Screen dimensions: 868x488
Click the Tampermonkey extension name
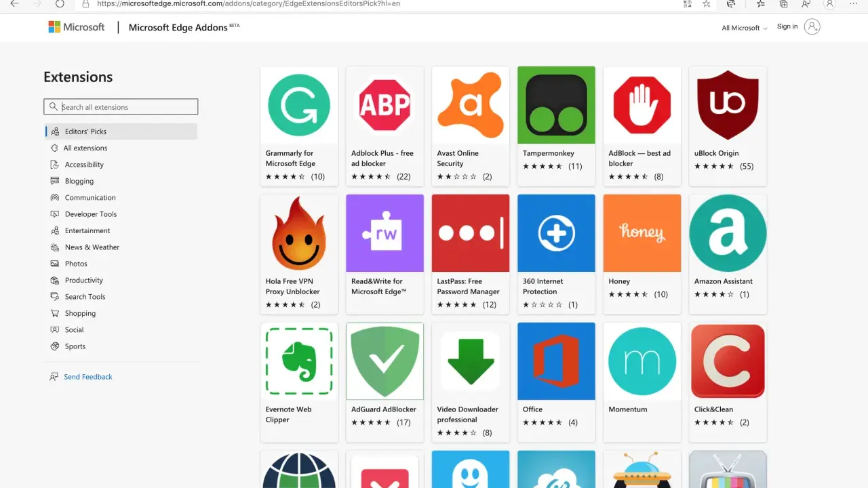[x=549, y=153]
